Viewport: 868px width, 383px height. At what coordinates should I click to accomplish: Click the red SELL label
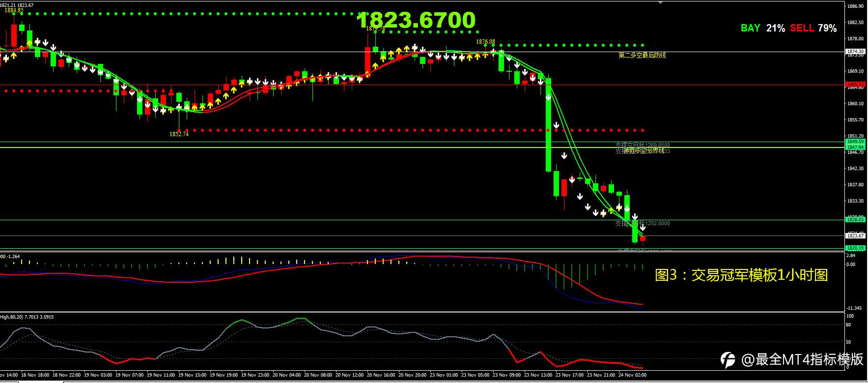pos(802,28)
